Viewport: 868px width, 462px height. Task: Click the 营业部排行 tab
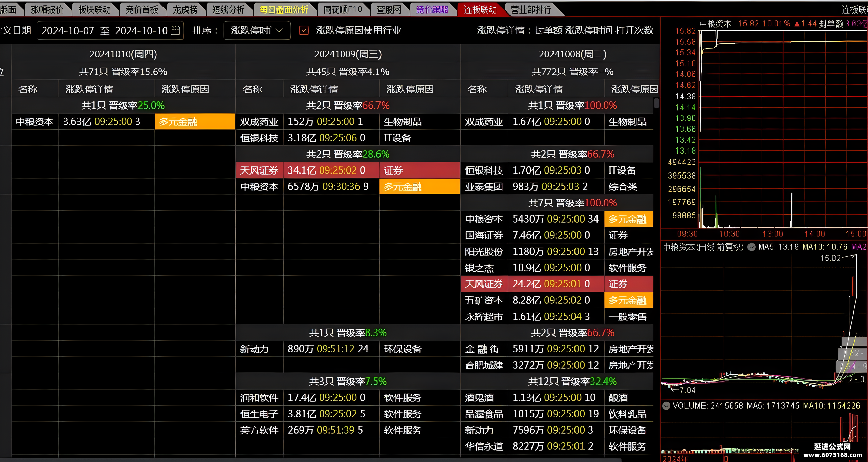[531, 9]
